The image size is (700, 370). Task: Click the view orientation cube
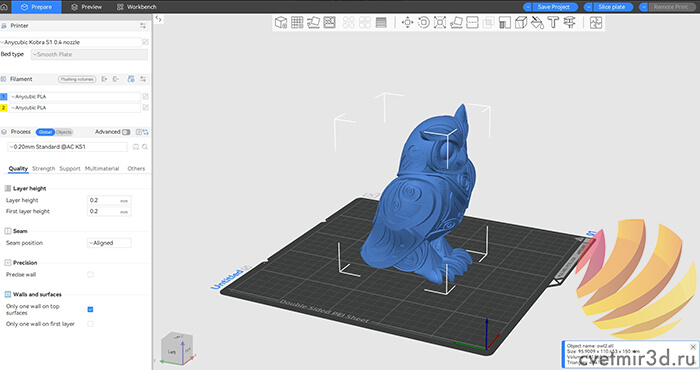(x=177, y=349)
